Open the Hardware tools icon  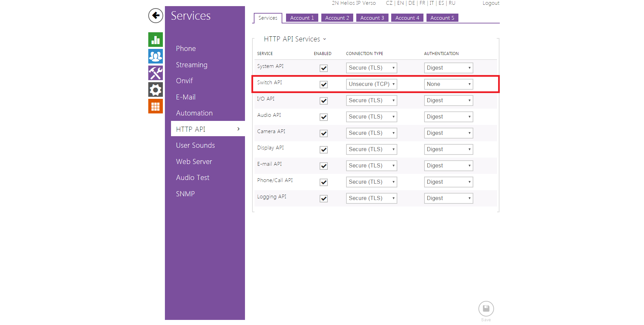click(155, 73)
